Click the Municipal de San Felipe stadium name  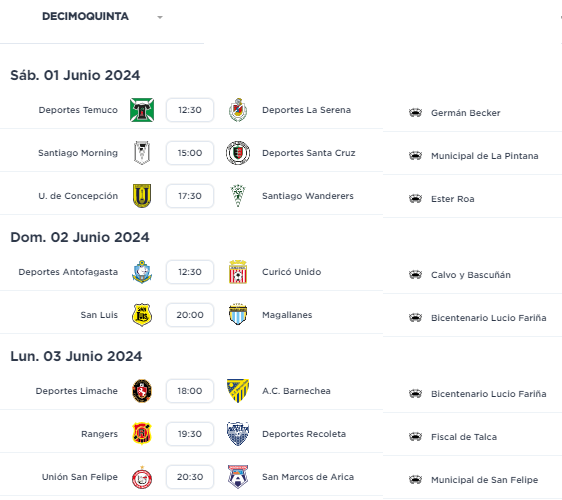pyautogui.click(x=485, y=480)
